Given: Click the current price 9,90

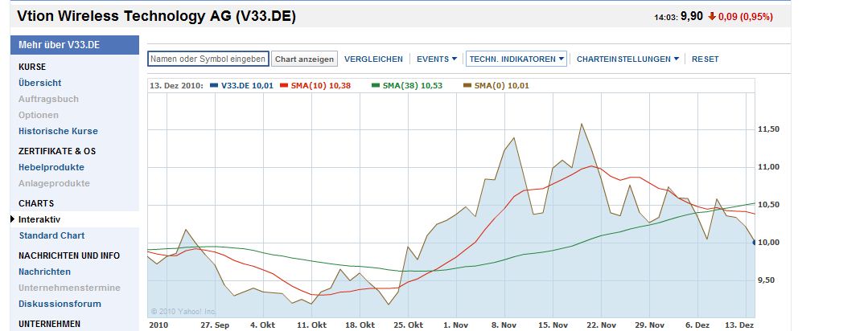Looking at the screenshot, I should (x=691, y=17).
